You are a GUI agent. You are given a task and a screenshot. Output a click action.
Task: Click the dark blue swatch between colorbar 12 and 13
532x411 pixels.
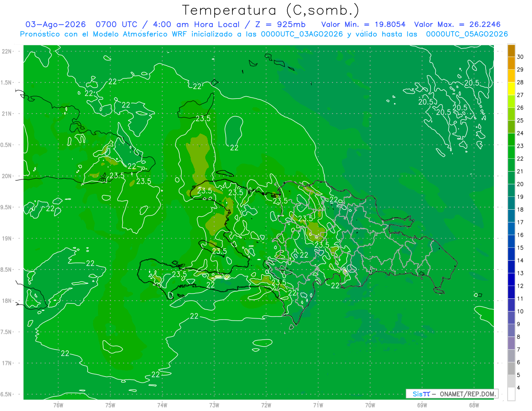click(x=511, y=279)
